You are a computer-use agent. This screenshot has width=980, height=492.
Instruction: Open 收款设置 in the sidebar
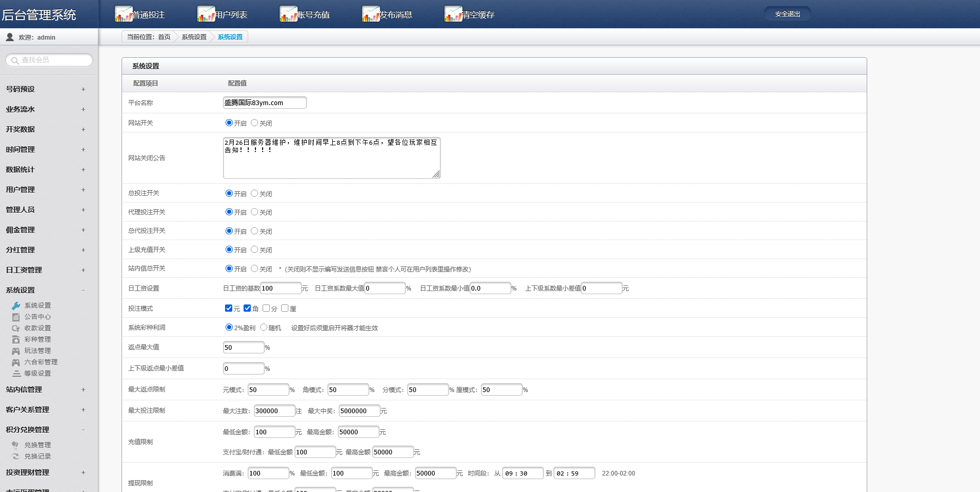pyautogui.click(x=38, y=328)
